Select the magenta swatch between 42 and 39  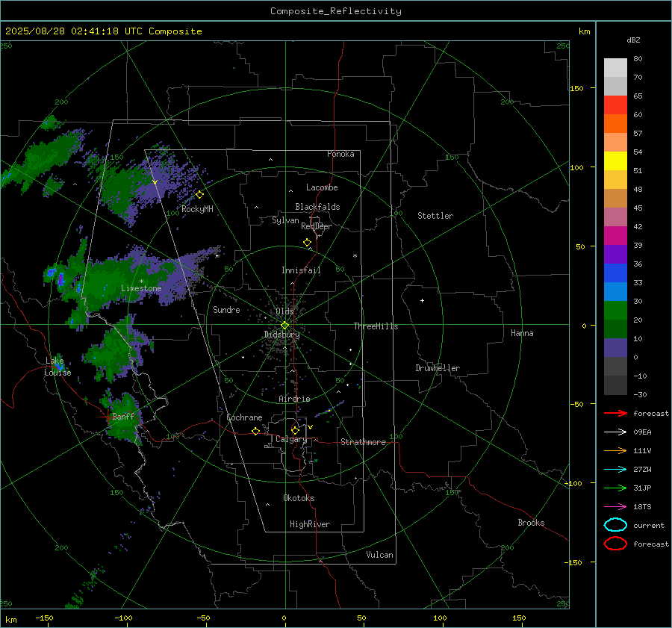615,235
